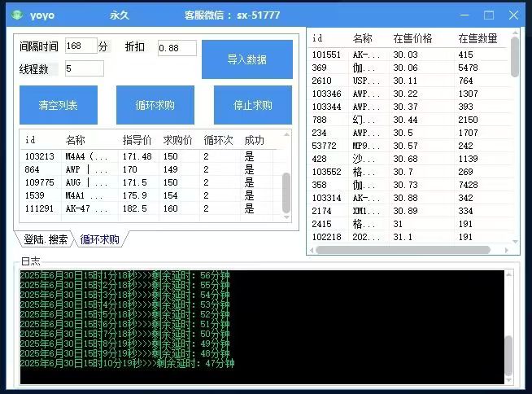Screen dimensions: 532x394
Task: Select right table row id 358
Action: pyautogui.click(x=409, y=185)
